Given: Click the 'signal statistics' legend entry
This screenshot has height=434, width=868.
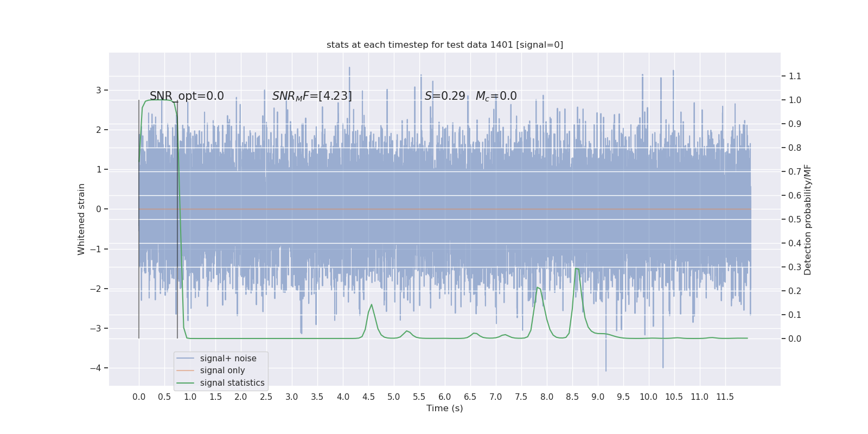Looking at the screenshot, I should [232, 383].
